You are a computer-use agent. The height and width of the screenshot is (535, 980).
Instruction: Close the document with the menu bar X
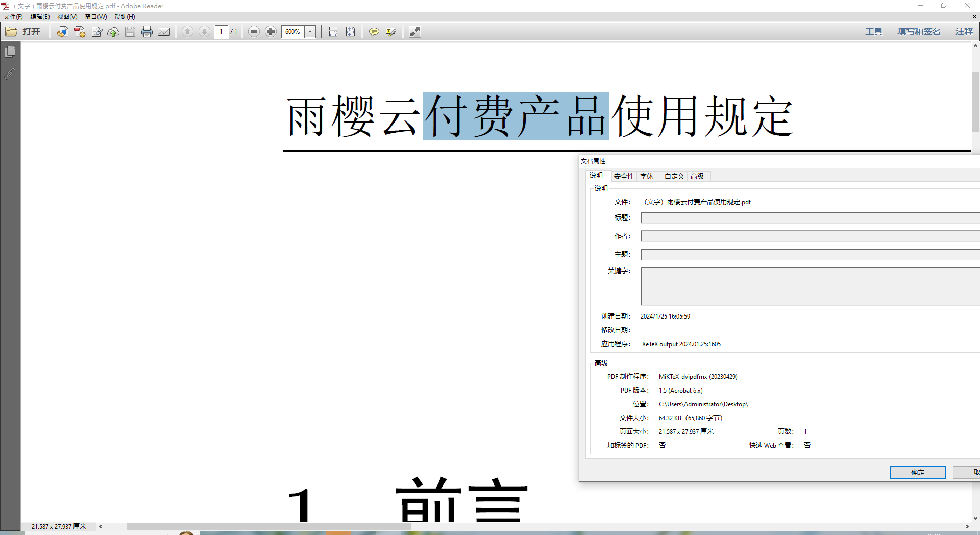click(974, 16)
